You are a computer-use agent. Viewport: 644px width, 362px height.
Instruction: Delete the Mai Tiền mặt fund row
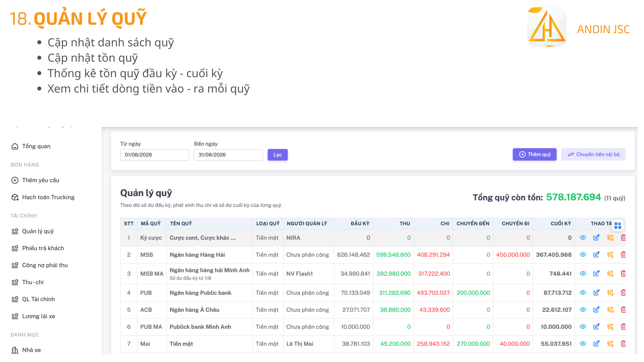(x=623, y=343)
